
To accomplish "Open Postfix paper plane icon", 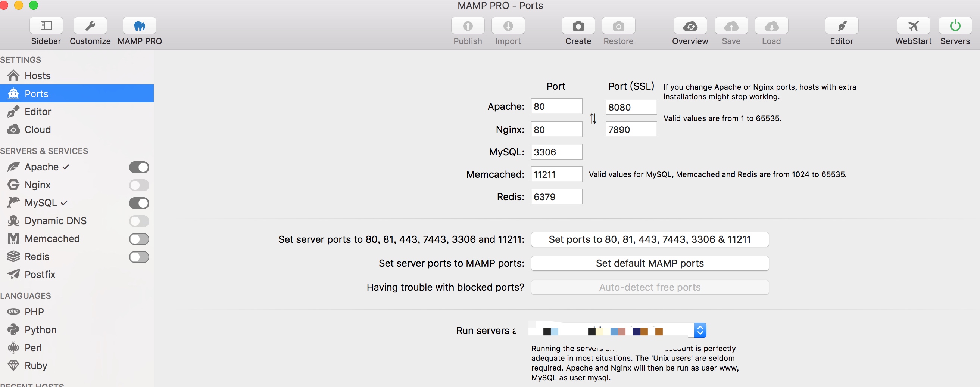I will point(13,274).
